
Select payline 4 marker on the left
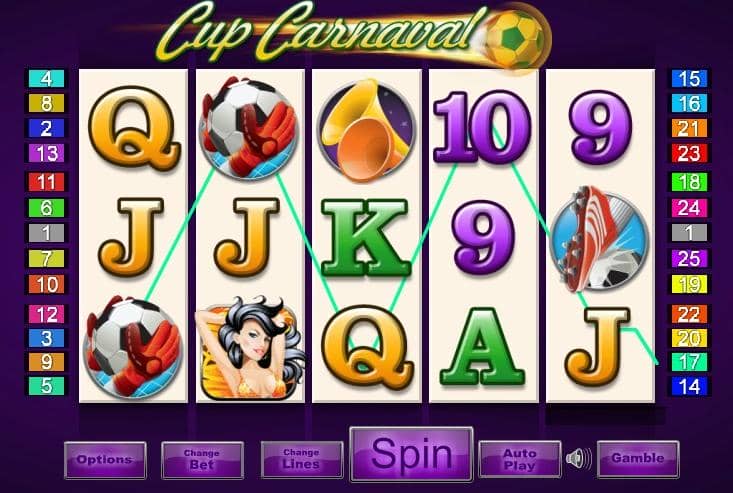46,79
